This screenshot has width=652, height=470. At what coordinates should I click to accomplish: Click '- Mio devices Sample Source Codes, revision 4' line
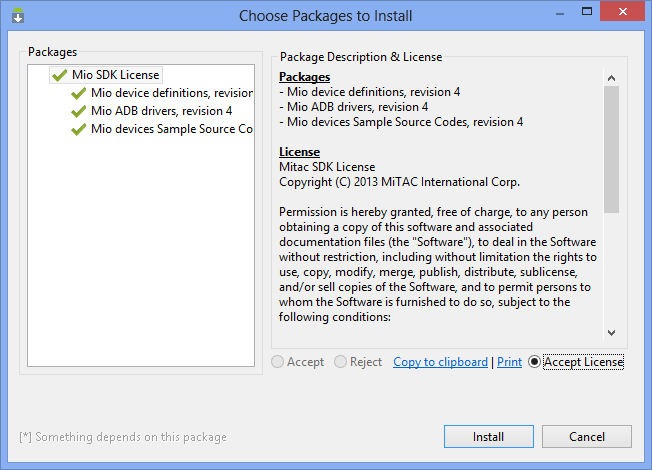[x=401, y=122]
